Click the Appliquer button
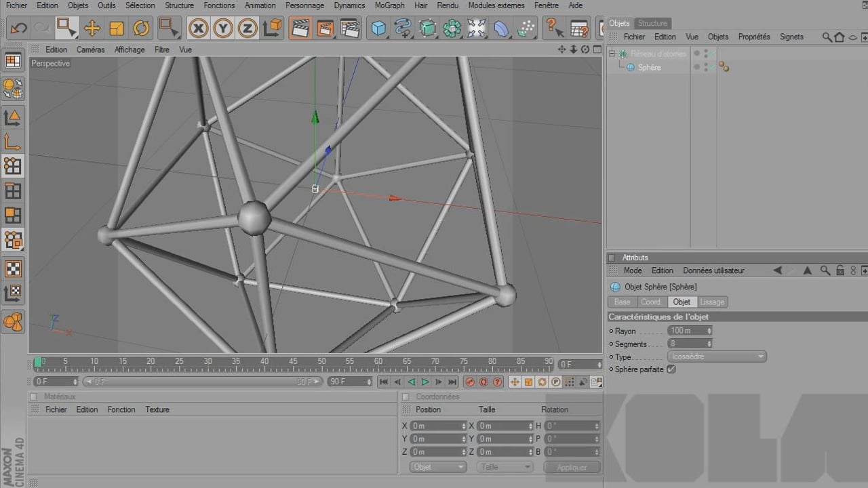The image size is (868, 488). [572, 467]
